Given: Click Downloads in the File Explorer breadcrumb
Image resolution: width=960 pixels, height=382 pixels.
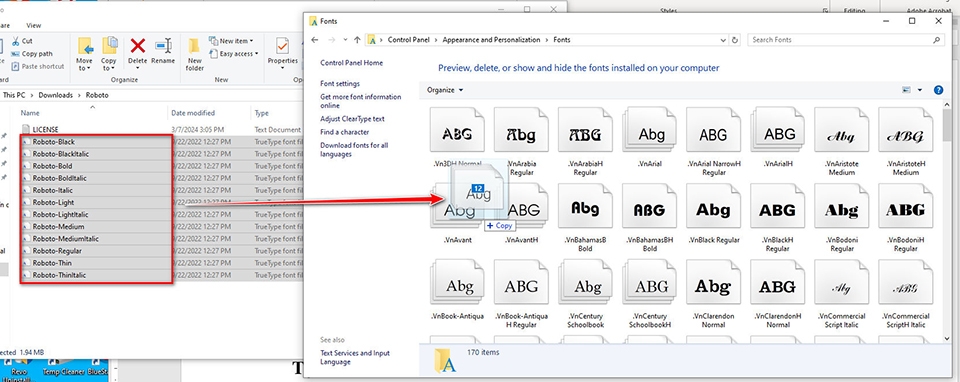Looking at the screenshot, I should point(55,95).
